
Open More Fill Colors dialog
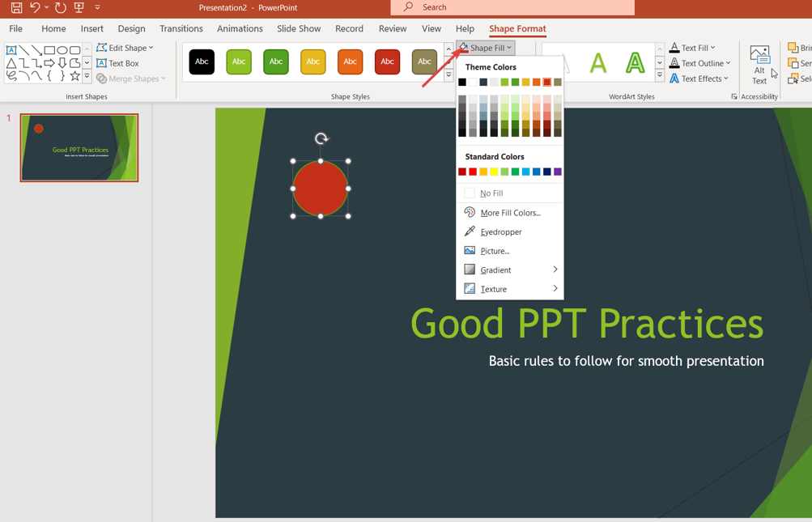tap(509, 212)
